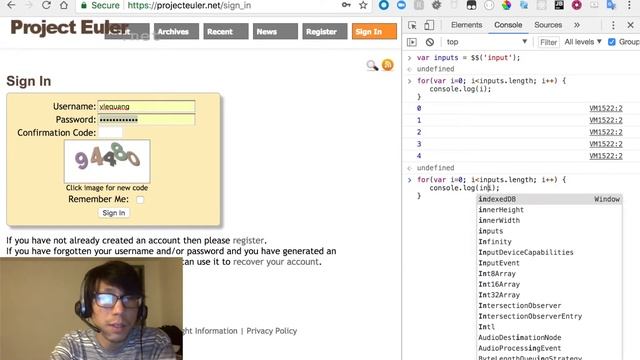Click the translate extension icon
This screenshot has height=360, width=640.
click(x=611, y=5)
